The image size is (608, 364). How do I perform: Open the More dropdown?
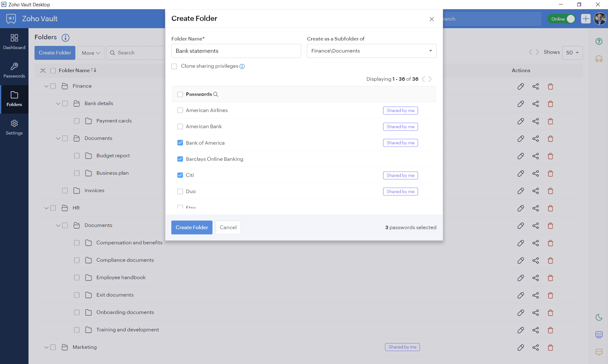(91, 53)
